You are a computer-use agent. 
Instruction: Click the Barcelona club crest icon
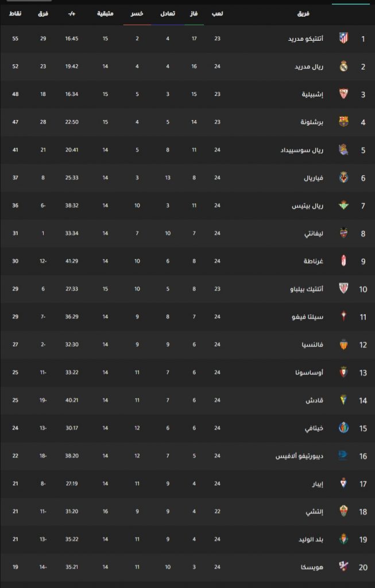343,122
